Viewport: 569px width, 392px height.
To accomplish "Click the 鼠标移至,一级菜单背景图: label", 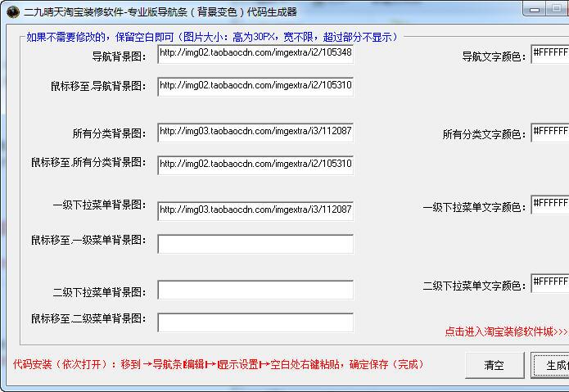I will point(89,240).
